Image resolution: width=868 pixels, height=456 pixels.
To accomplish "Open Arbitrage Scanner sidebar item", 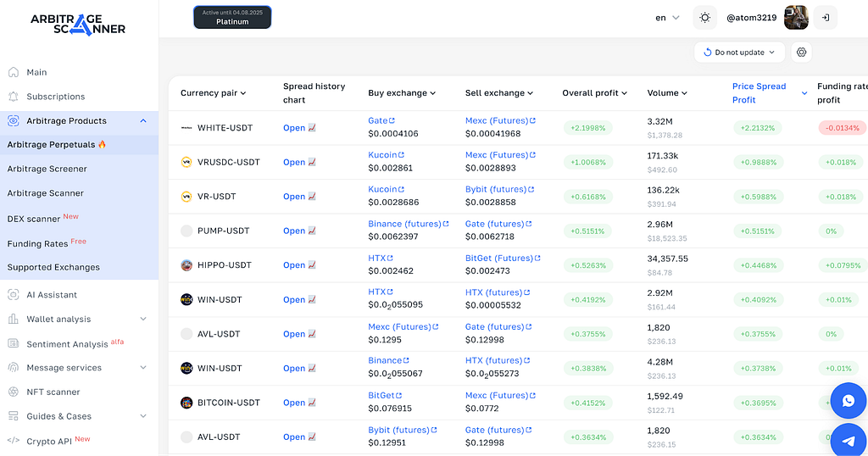I will click(x=46, y=193).
